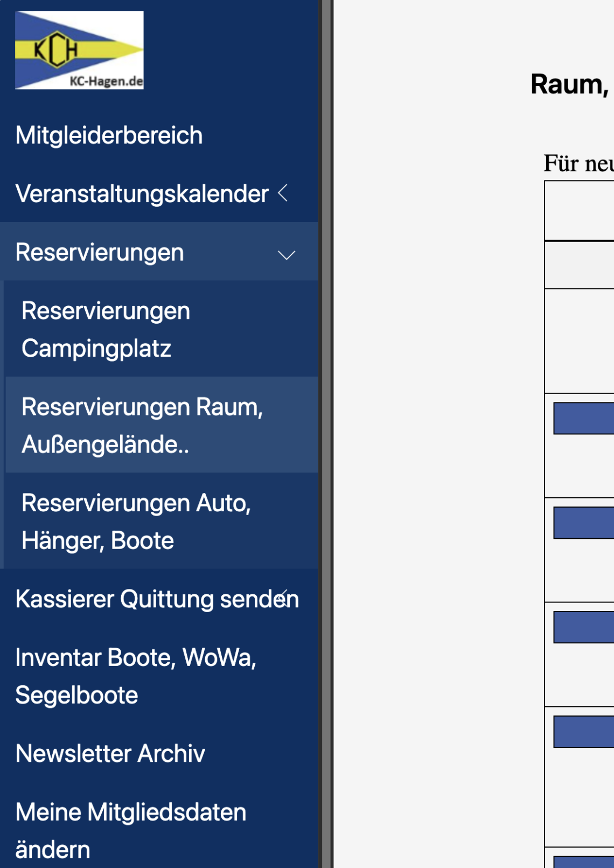Viewport: 614px width, 868px height.
Task: Select Kassierer Quittung senden
Action: pyautogui.click(x=157, y=599)
